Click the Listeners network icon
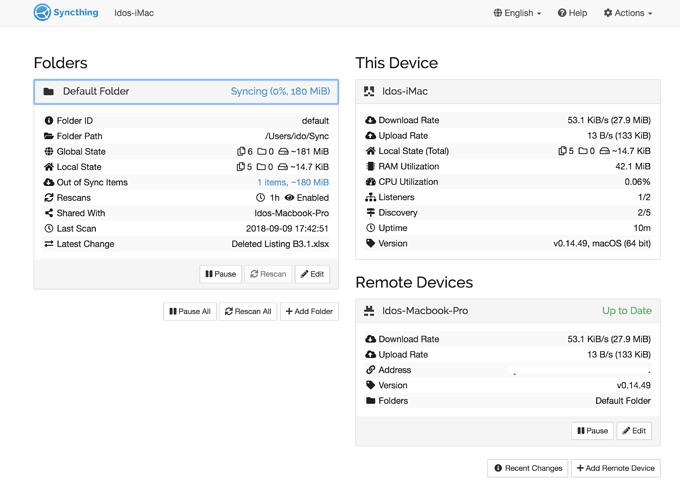This screenshot has height=500, width=680. click(370, 197)
